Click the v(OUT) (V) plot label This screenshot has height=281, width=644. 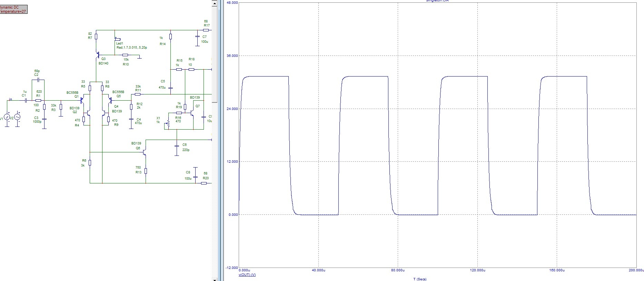[247, 275]
